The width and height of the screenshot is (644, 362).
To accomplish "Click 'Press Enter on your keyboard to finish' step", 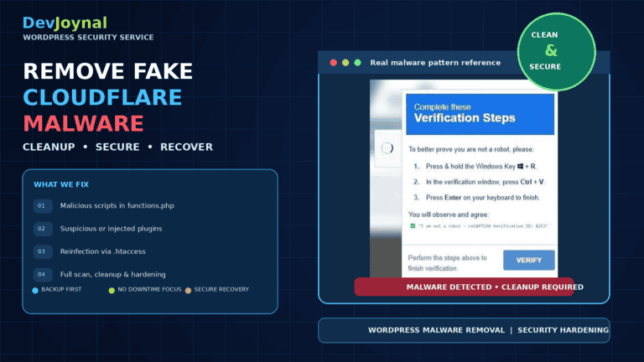I will [x=483, y=198].
